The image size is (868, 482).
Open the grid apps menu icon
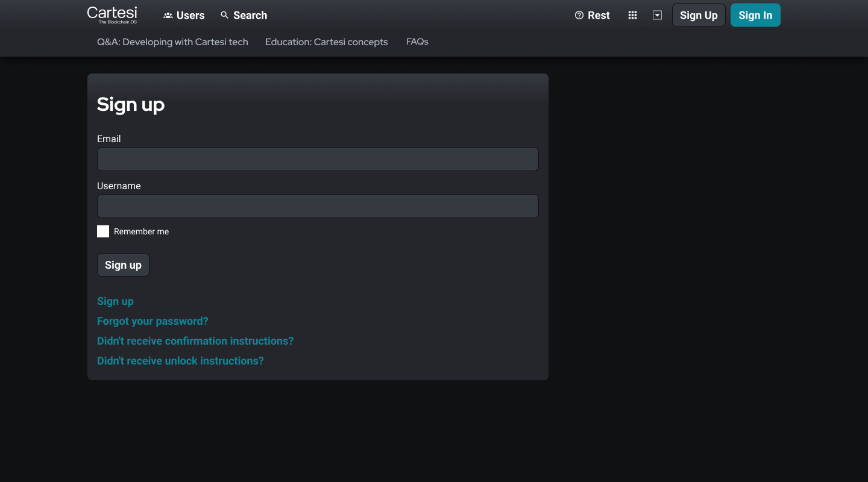point(632,15)
